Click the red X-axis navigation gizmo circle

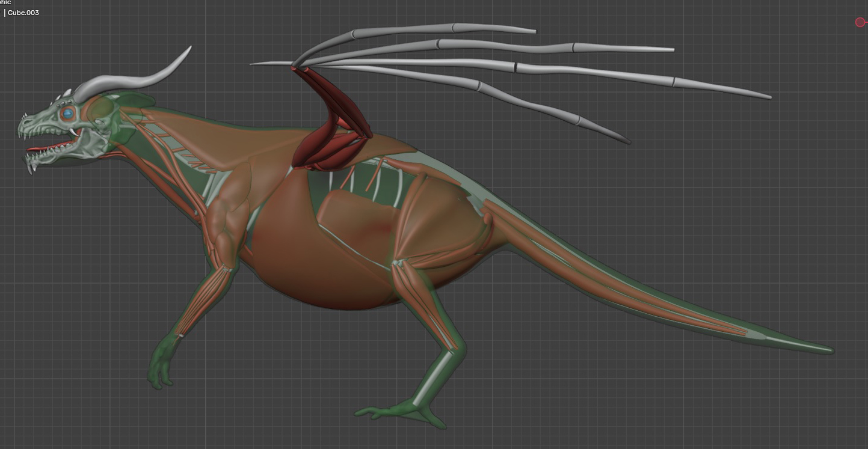click(x=860, y=22)
